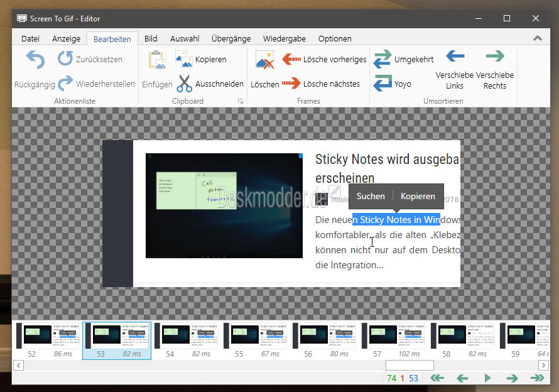The image size is (559, 392).
Task: Go to the next frame
Action: point(513,378)
